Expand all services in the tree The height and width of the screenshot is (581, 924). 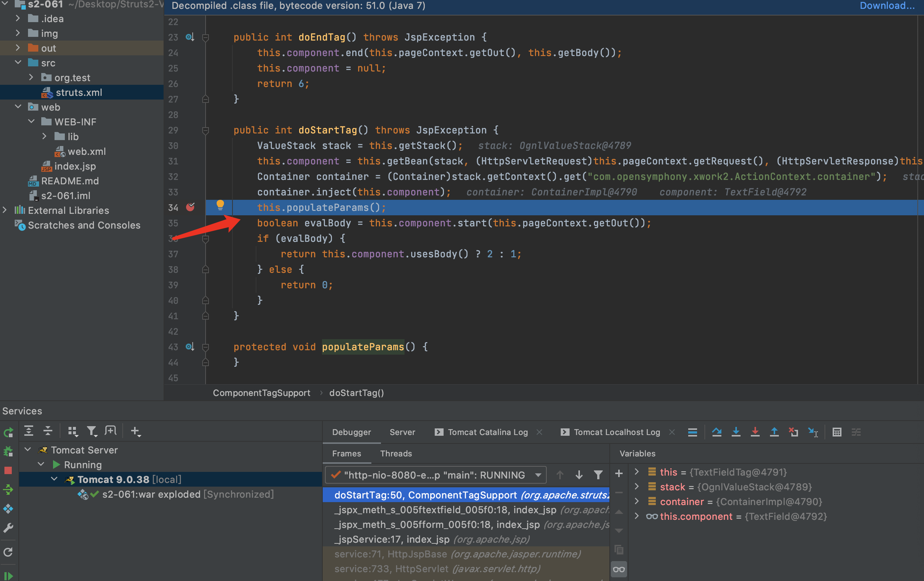[29, 431]
